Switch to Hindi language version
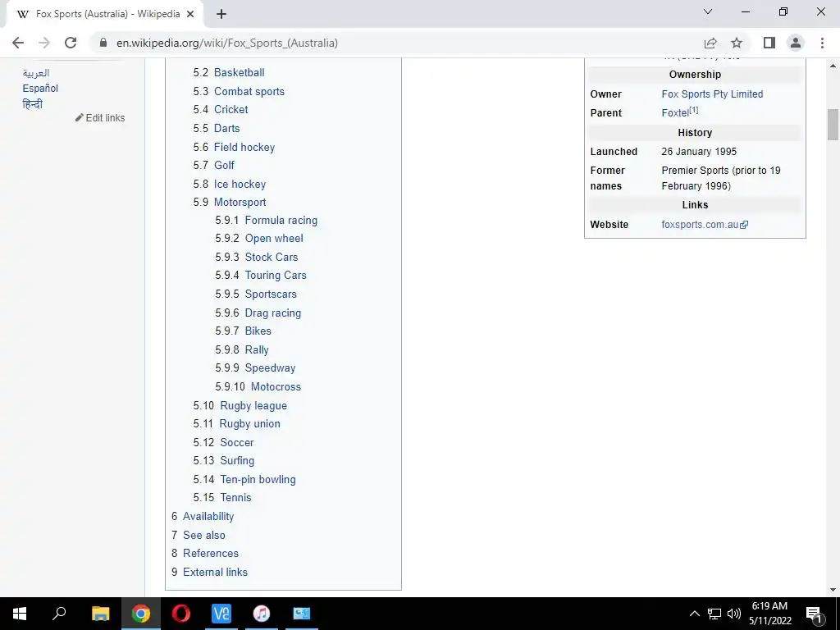The image size is (840, 630). pos(32,104)
